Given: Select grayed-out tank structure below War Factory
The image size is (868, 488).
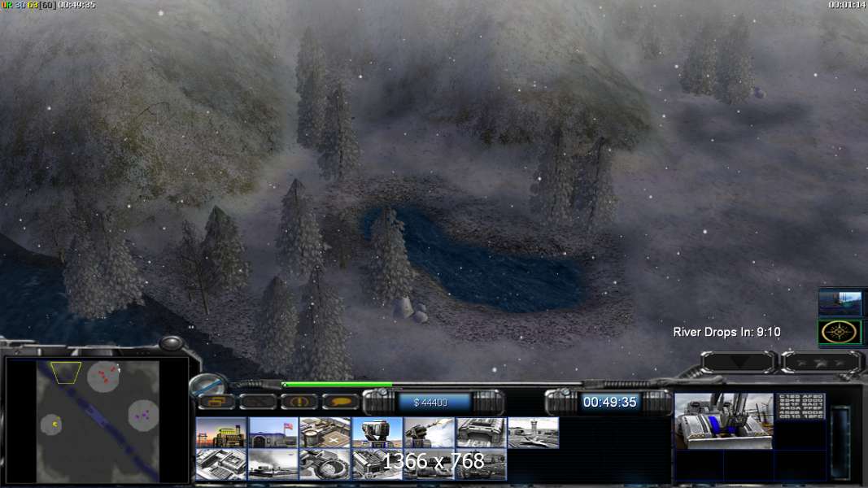Looking at the screenshot, I should 481,464.
